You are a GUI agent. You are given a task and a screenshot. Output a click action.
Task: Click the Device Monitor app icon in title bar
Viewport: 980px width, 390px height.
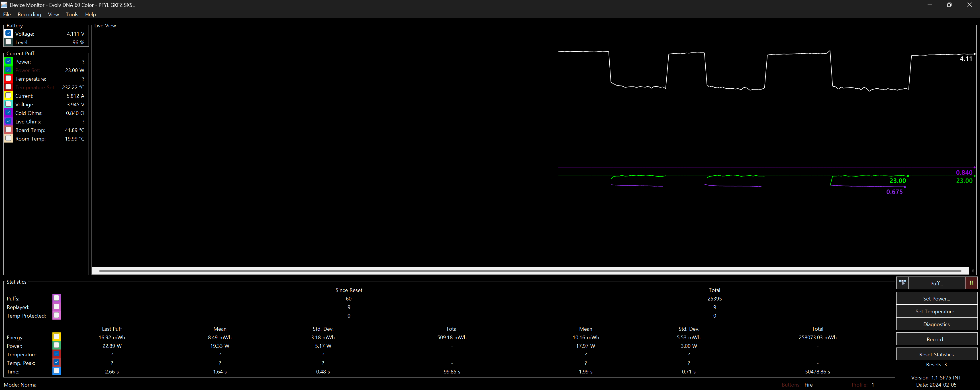[4, 5]
